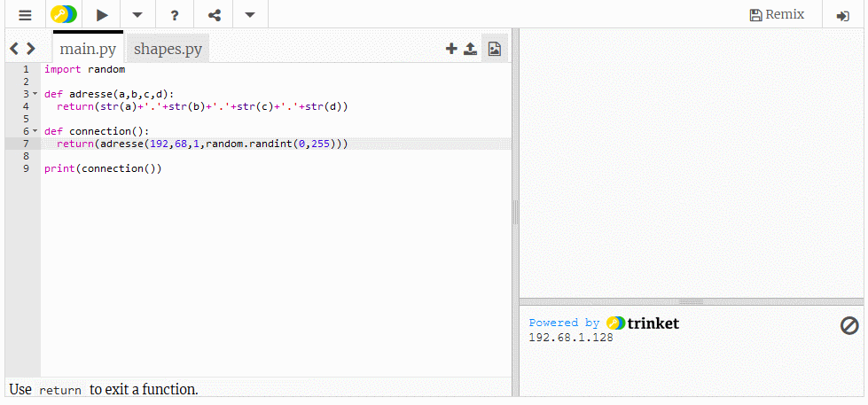868x405 pixels.
Task: Switch to the main.py tab
Action: pos(88,49)
